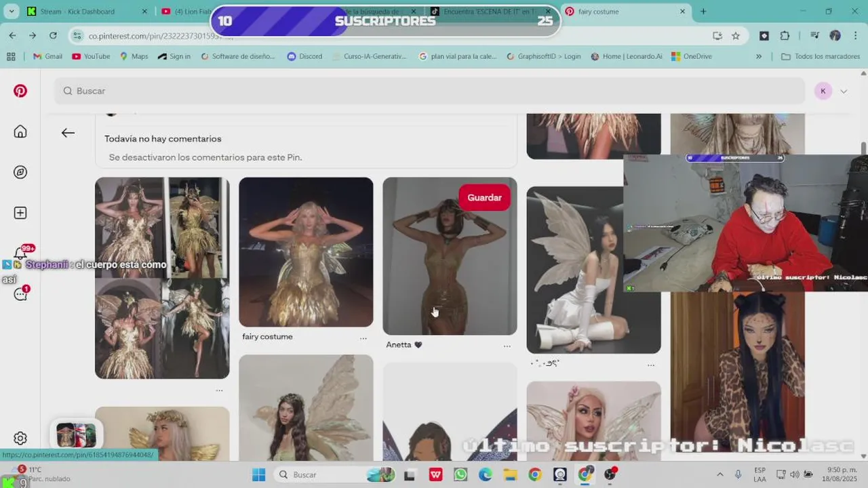Open notifications bell with 99+ badge
The image size is (868, 488).
pos(21,253)
